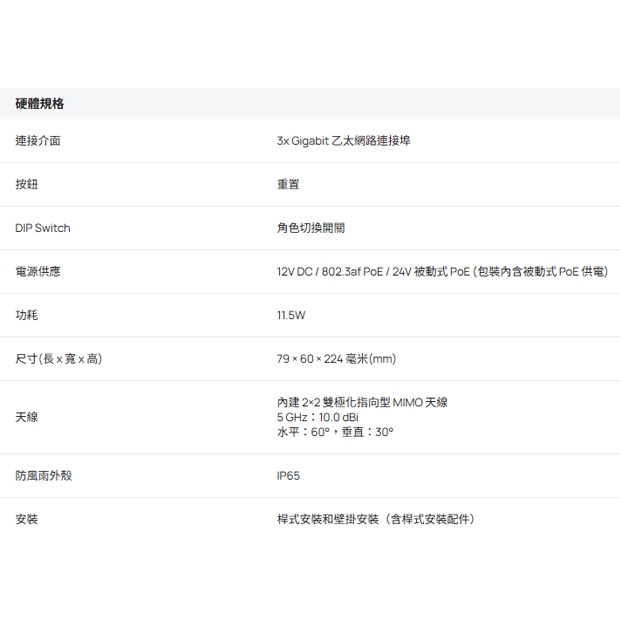This screenshot has width=620, height=620.
Task: Click the 11.5W power consumption value
Action: coord(291,315)
